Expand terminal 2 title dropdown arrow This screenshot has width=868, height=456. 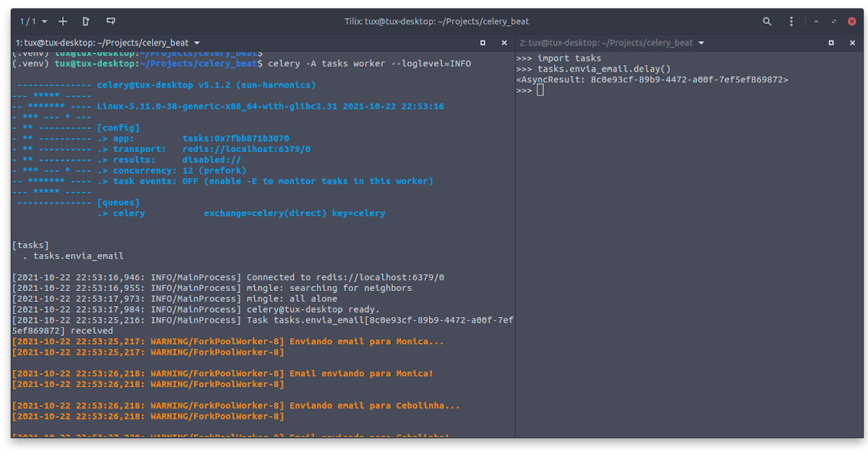point(699,43)
